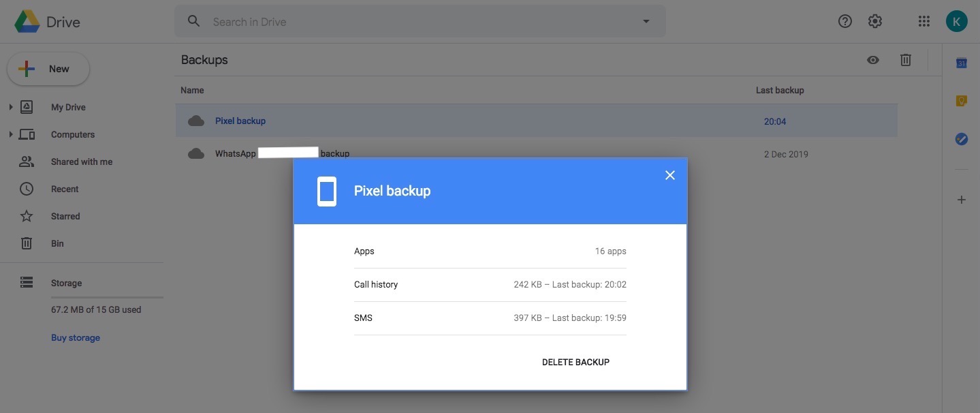Expand the Computers tree item

[x=10, y=134]
